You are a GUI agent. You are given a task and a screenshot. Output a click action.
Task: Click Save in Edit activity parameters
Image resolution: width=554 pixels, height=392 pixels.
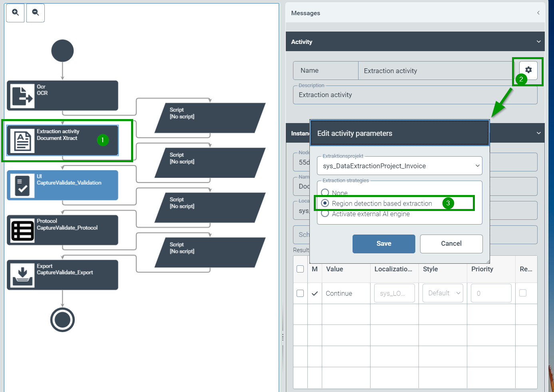(x=384, y=244)
